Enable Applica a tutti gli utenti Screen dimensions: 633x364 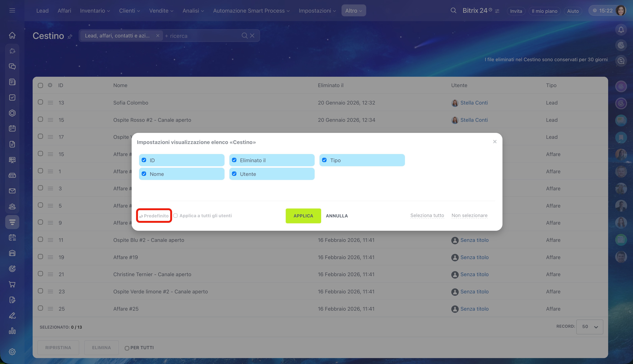(176, 216)
